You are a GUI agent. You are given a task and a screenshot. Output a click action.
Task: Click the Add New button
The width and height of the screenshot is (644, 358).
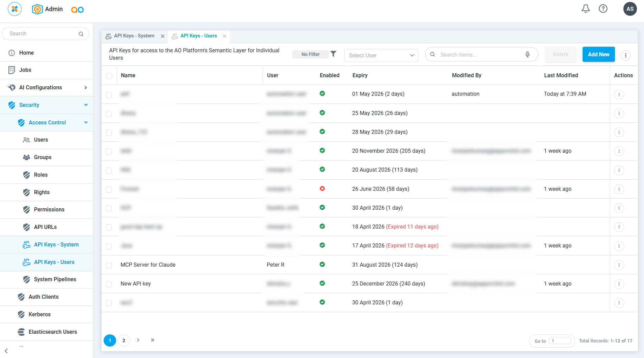click(x=598, y=54)
